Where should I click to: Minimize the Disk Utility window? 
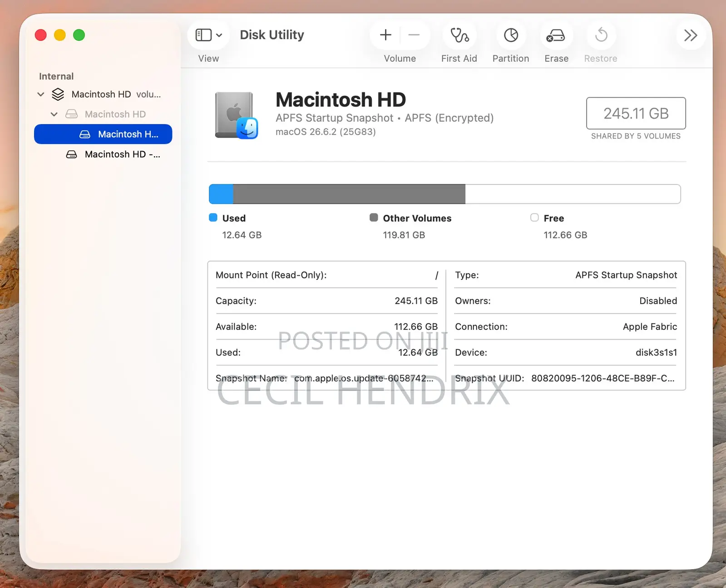click(x=60, y=35)
